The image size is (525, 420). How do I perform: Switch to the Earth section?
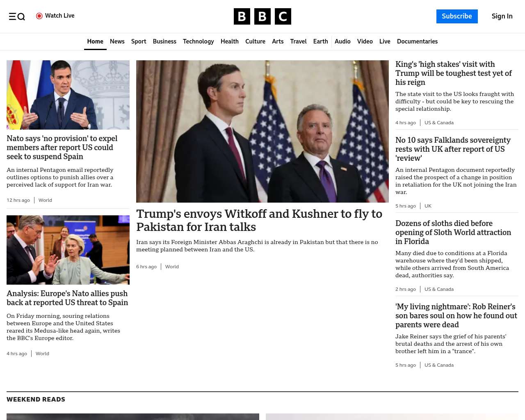point(320,41)
